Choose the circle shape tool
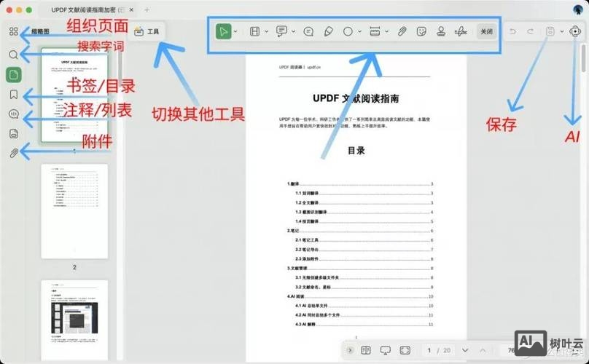The height and width of the screenshot is (364, 589). tap(348, 31)
